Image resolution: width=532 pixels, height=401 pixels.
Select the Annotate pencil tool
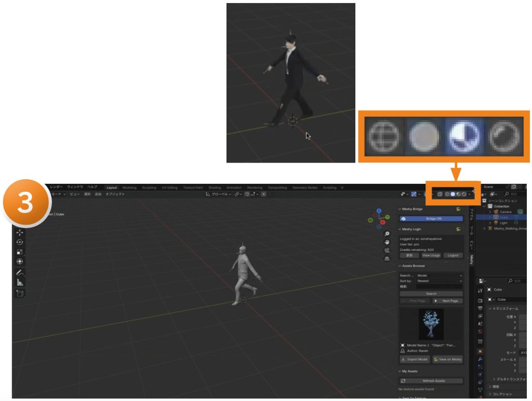[20, 272]
